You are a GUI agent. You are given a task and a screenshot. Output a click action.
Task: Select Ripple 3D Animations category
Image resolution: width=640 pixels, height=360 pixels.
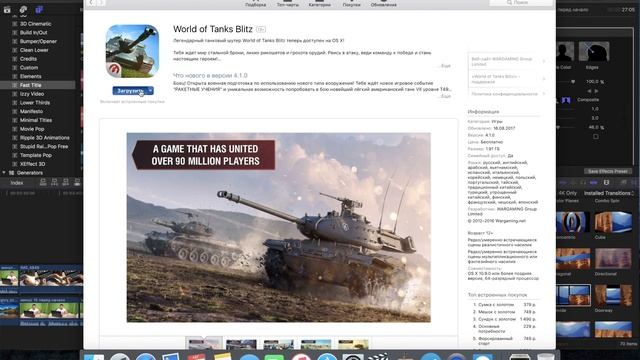click(44, 138)
